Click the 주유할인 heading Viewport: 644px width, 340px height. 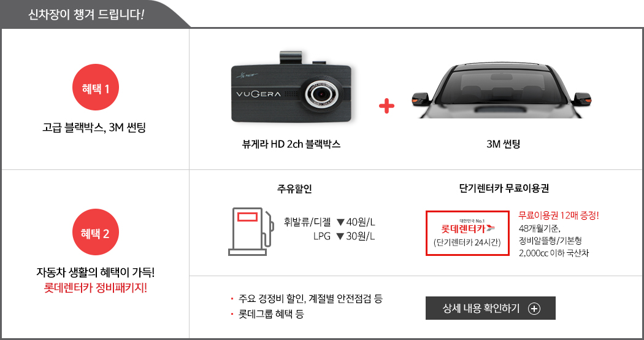[x=294, y=188]
